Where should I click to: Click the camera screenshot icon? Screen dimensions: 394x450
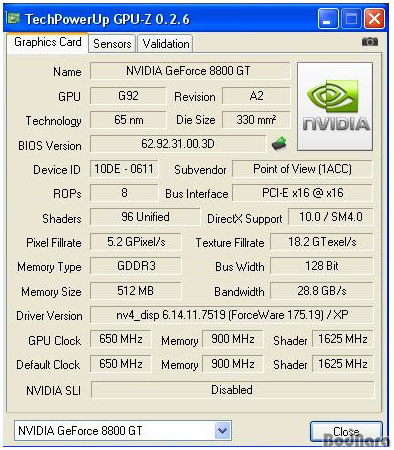(x=370, y=42)
